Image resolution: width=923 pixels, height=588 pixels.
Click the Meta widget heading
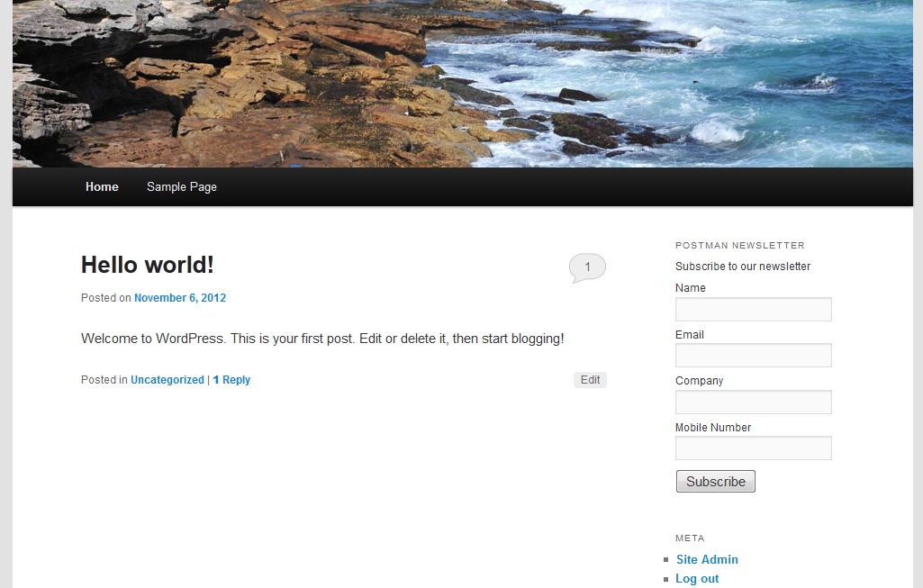click(690, 538)
